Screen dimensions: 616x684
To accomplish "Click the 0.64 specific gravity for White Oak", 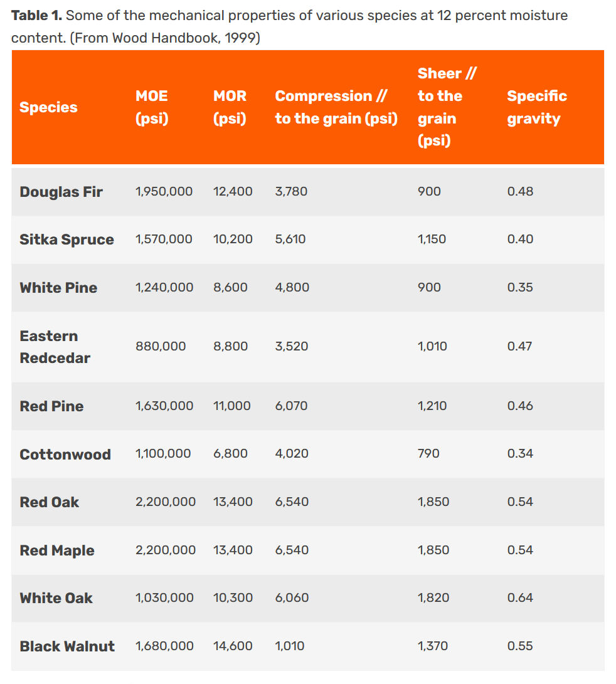I will point(520,597).
